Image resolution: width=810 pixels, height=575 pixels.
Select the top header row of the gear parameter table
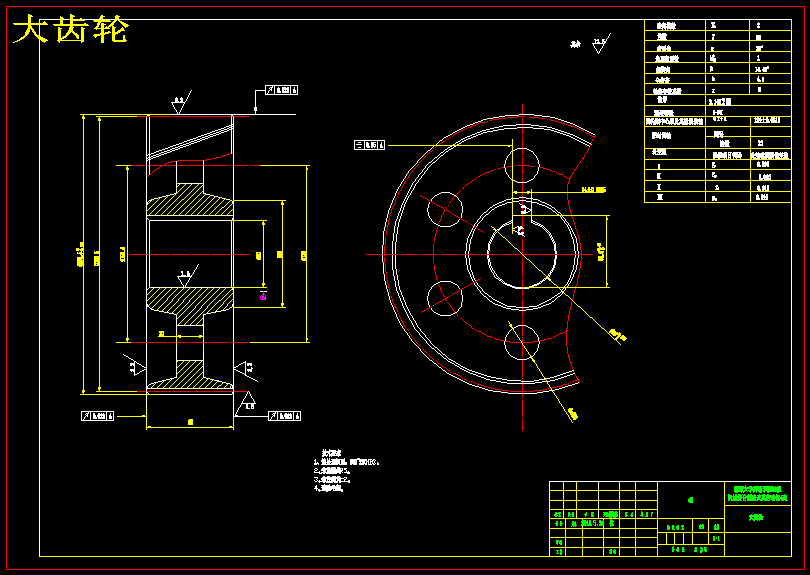pos(718,25)
